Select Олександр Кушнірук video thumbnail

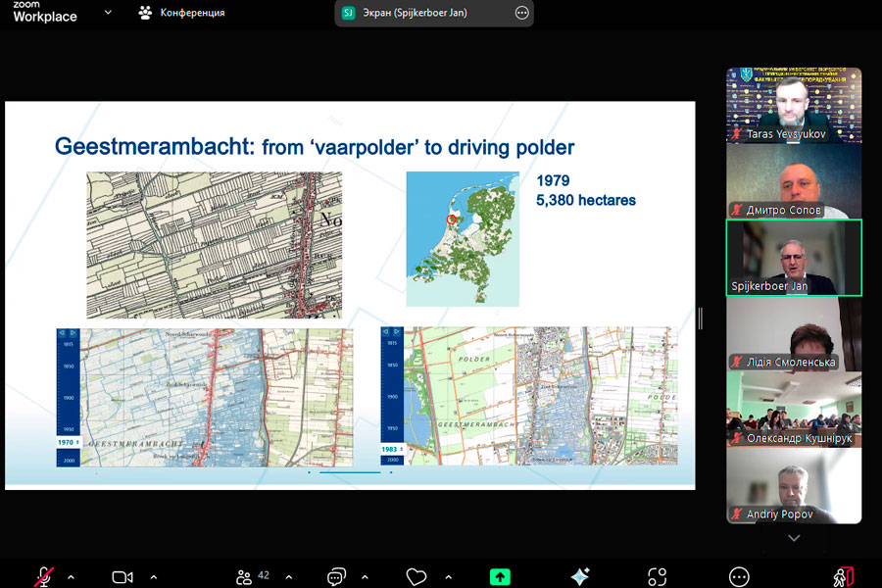click(x=794, y=410)
